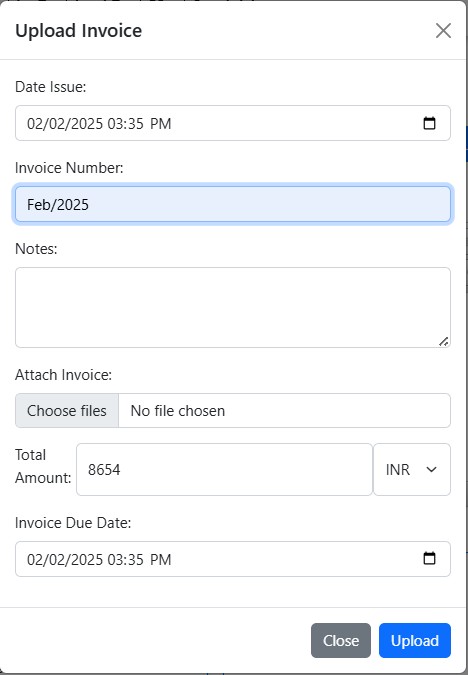
Task: Click the Upload button
Action: coord(415,640)
